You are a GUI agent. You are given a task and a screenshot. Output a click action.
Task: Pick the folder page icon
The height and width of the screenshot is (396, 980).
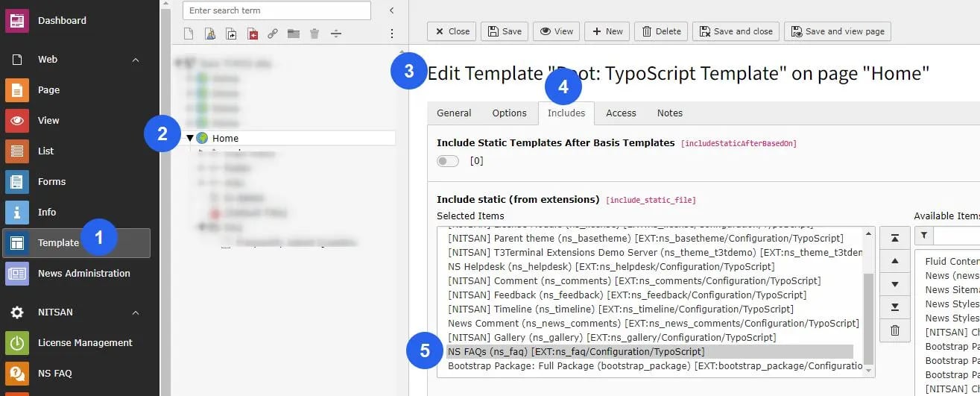click(x=294, y=34)
